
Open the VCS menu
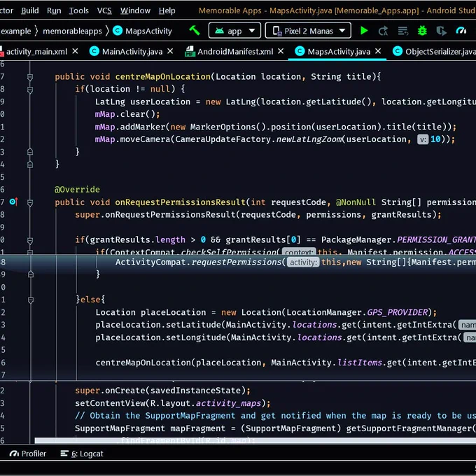click(x=104, y=10)
